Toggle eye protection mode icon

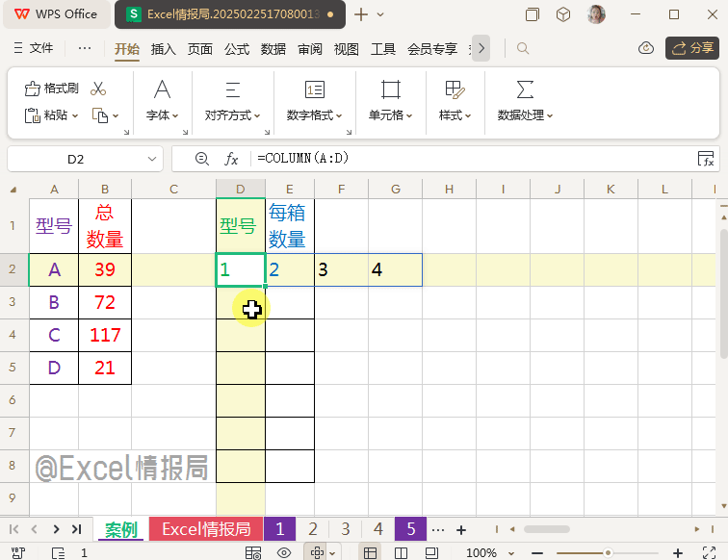284,552
